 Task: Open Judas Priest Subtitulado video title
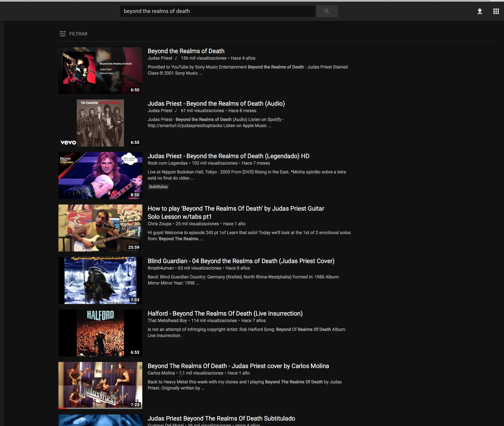[221, 418]
